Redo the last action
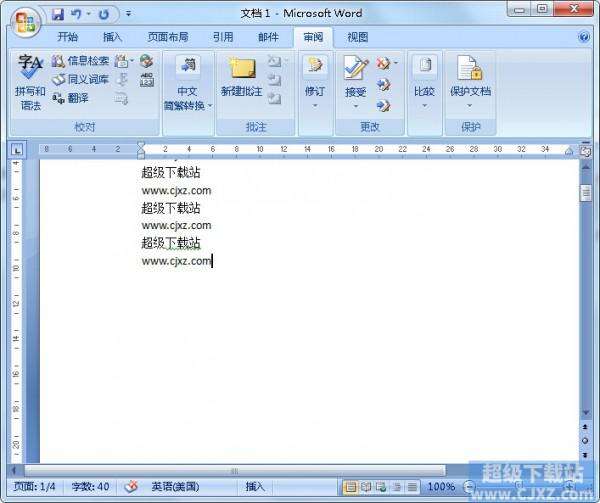 pyautogui.click(x=104, y=15)
